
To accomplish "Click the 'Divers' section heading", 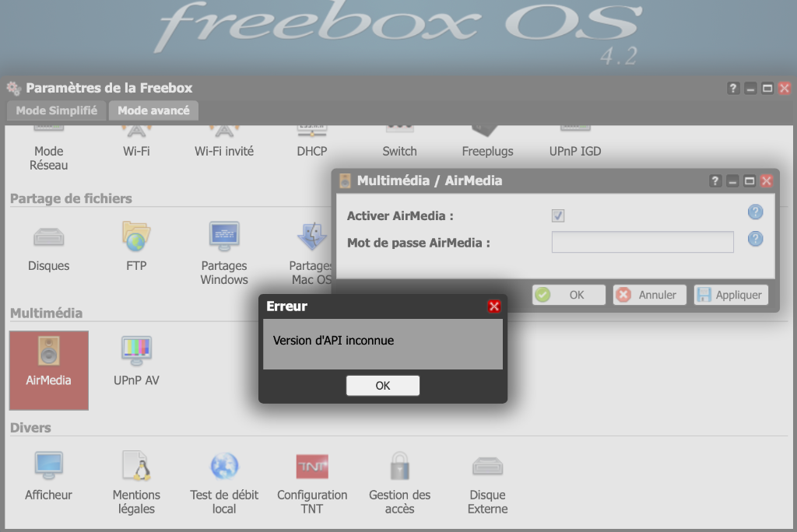I will (x=30, y=428).
